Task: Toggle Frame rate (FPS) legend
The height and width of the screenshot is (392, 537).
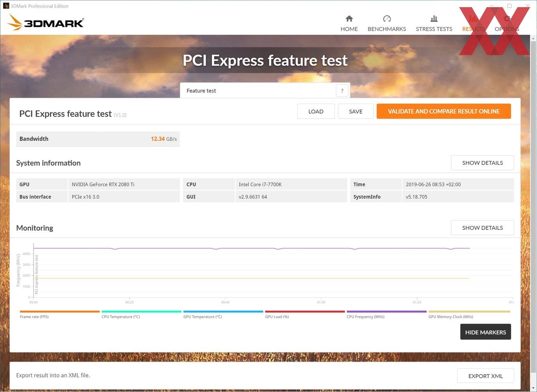Action: click(x=60, y=314)
